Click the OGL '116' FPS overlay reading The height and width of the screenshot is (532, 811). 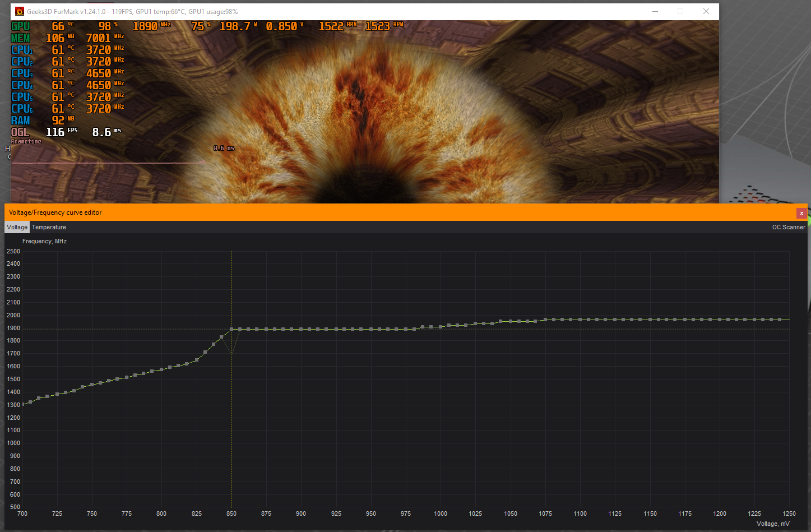click(x=55, y=132)
